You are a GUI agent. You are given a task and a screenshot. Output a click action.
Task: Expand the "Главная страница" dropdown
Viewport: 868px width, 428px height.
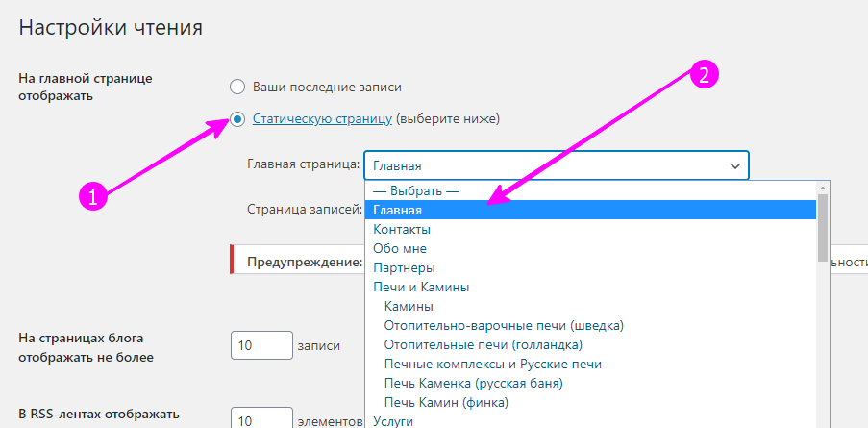click(x=556, y=166)
